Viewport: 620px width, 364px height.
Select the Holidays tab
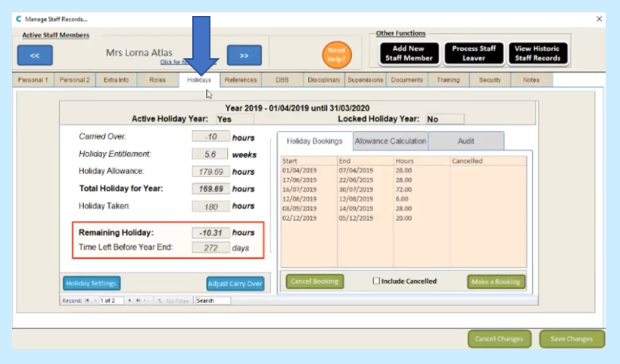click(x=199, y=79)
